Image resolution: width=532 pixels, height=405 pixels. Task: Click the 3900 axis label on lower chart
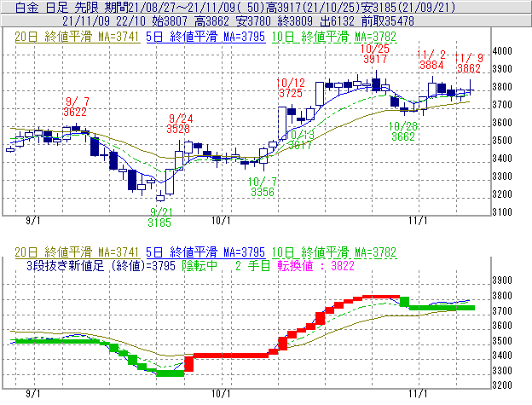(502, 281)
